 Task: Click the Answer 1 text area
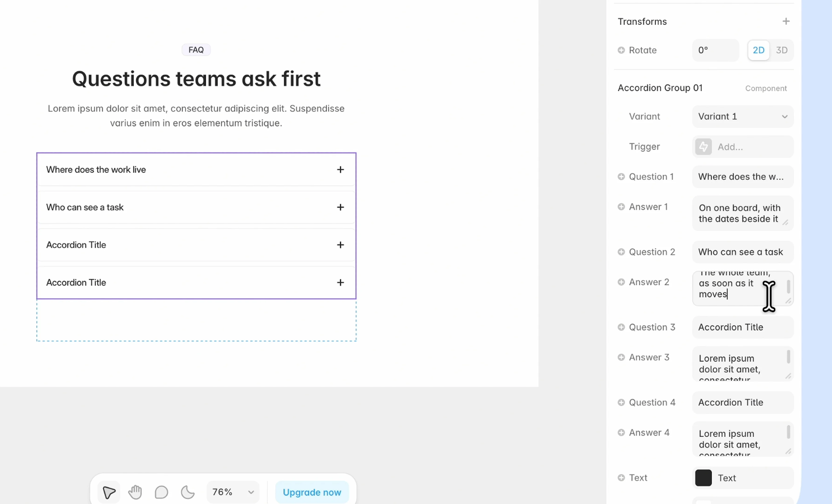pyautogui.click(x=743, y=213)
